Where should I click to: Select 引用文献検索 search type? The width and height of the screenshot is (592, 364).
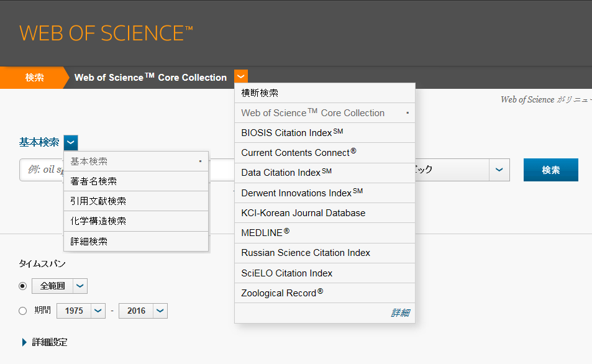click(136, 201)
